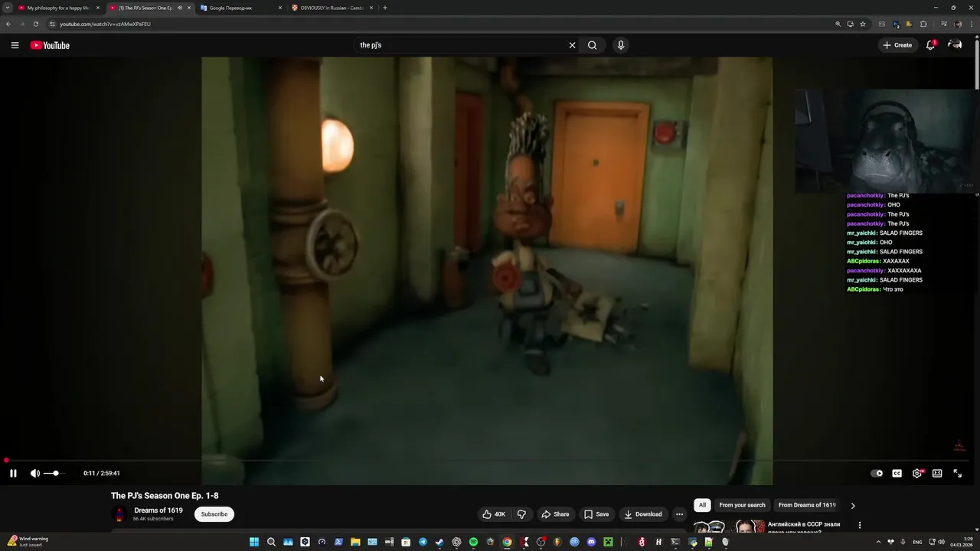Start voice search with microphone
Screen dimensions: 980x551
[x=621, y=45]
